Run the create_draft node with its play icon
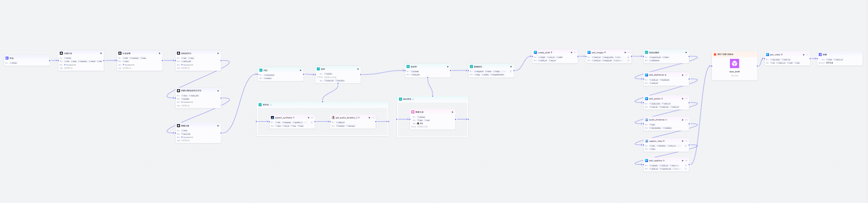This screenshot has width=868, height=203. pos(571,53)
